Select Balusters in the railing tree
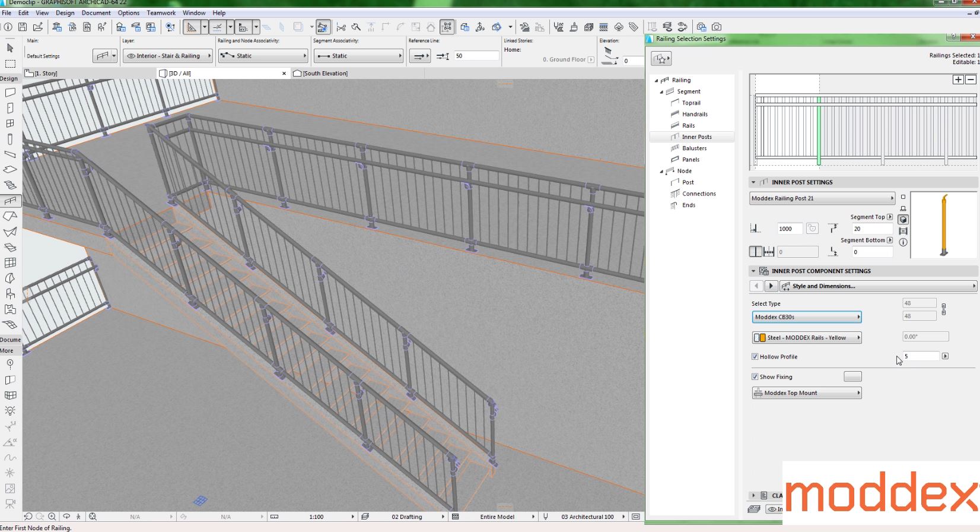This screenshot has width=980, height=532. (x=694, y=148)
